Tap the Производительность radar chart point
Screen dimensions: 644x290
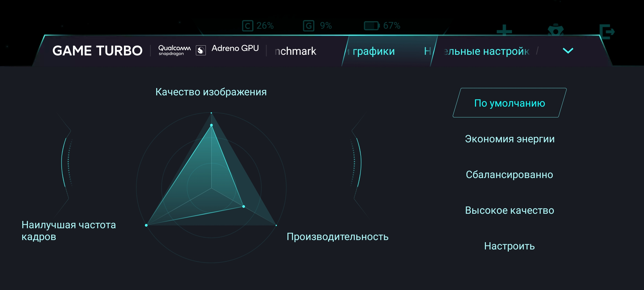coord(244,206)
